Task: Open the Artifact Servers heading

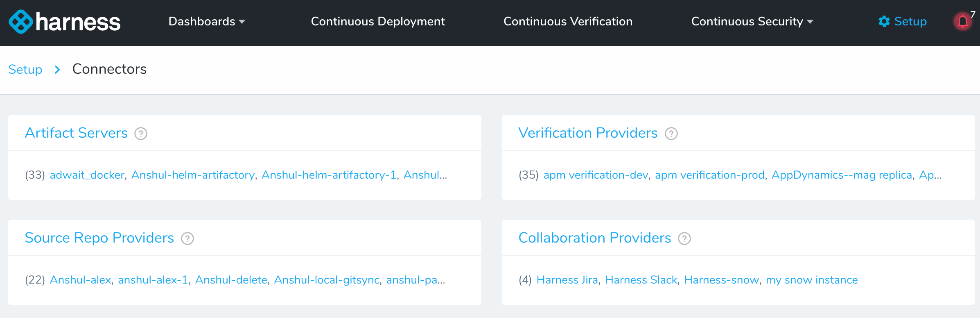Action: click(x=76, y=133)
